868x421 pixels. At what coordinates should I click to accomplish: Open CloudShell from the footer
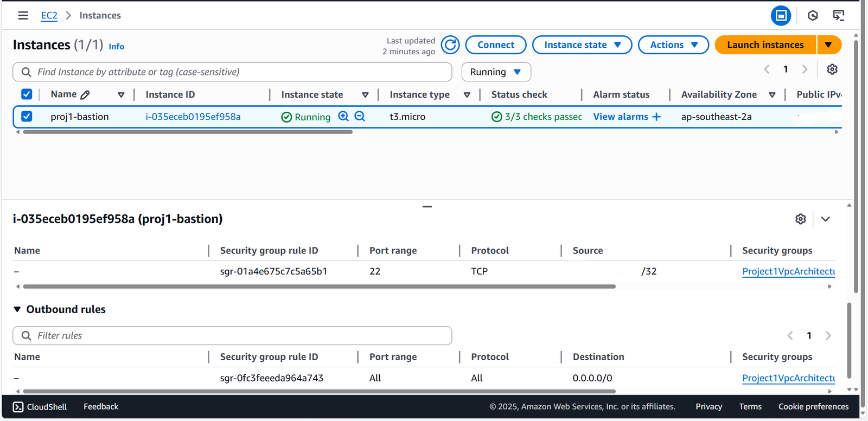[x=40, y=407]
